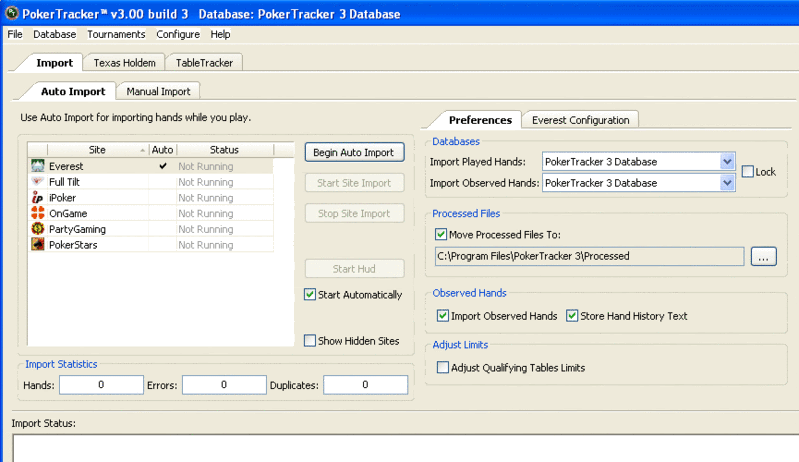Open the Configure menu

(x=178, y=34)
